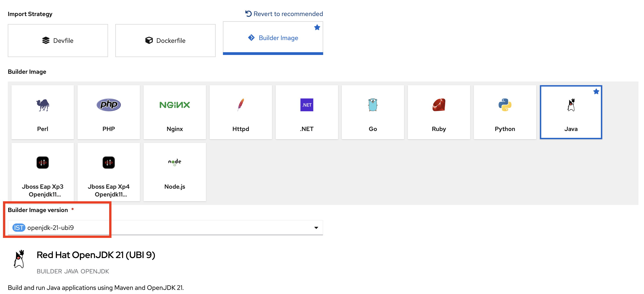This screenshot has width=644, height=294.
Task: Pick the Ruby gem icon
Action: (439, 105)
